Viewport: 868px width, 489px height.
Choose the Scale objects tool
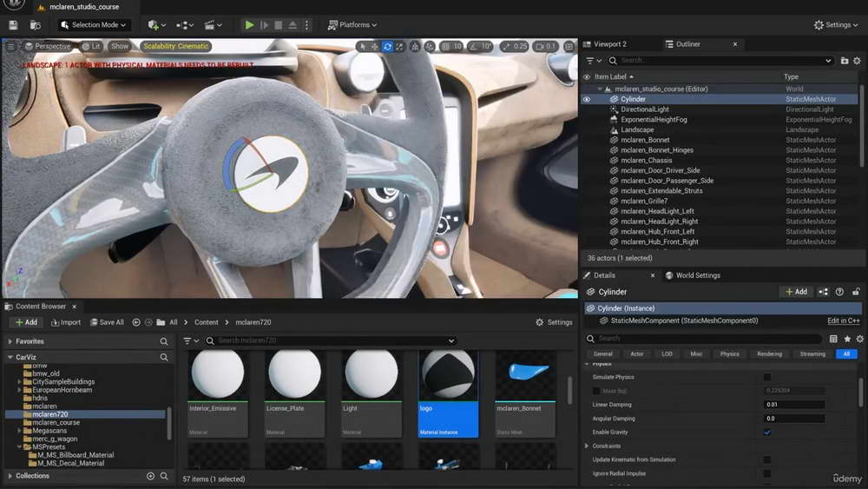(x=399, y=47)
